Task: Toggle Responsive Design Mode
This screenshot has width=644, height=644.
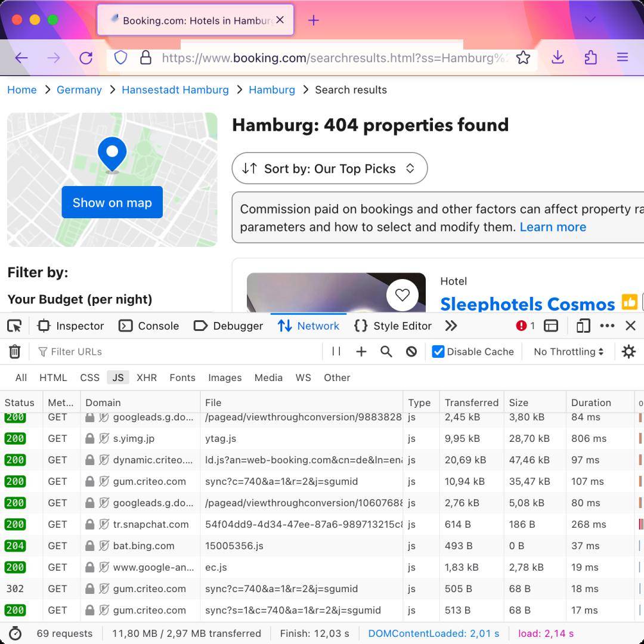Action: click(x=583, y=326)
